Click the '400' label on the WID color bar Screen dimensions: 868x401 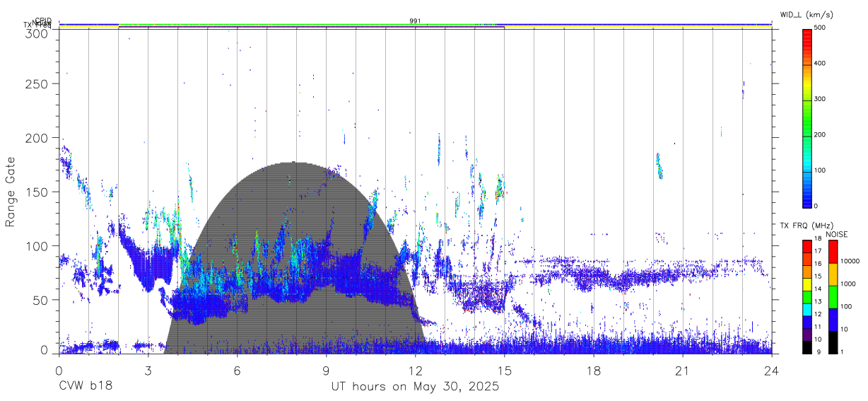820,64
